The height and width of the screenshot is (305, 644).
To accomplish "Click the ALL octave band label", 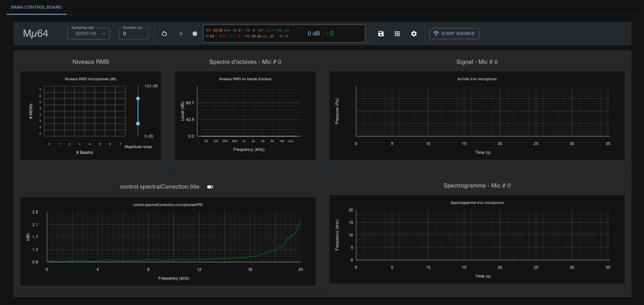I will click(291, 141).
